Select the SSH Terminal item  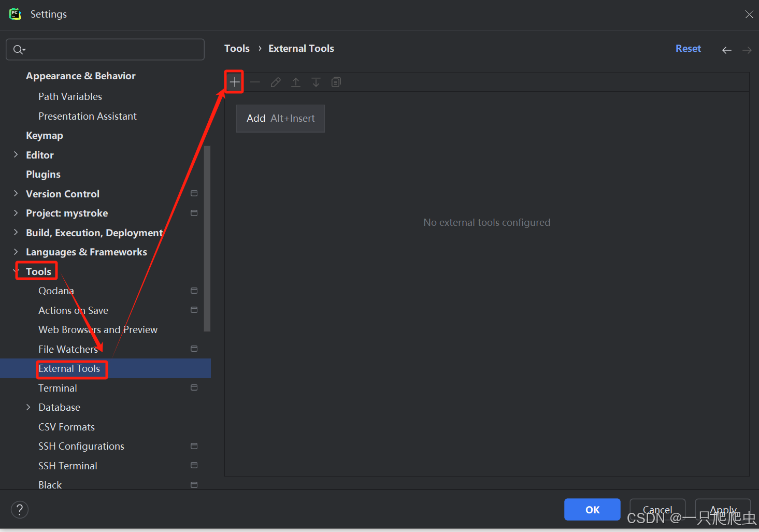[67, 466]
